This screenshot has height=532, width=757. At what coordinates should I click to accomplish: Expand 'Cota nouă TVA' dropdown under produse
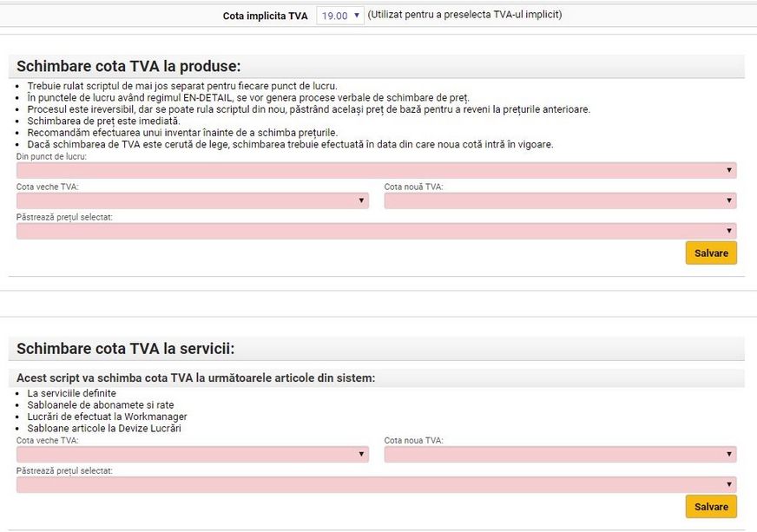tap(560, 200)
